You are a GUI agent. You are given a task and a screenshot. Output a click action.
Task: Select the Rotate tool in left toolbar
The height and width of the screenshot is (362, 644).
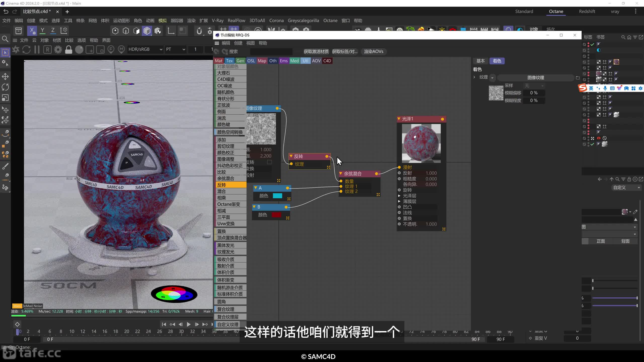[5, 87]
